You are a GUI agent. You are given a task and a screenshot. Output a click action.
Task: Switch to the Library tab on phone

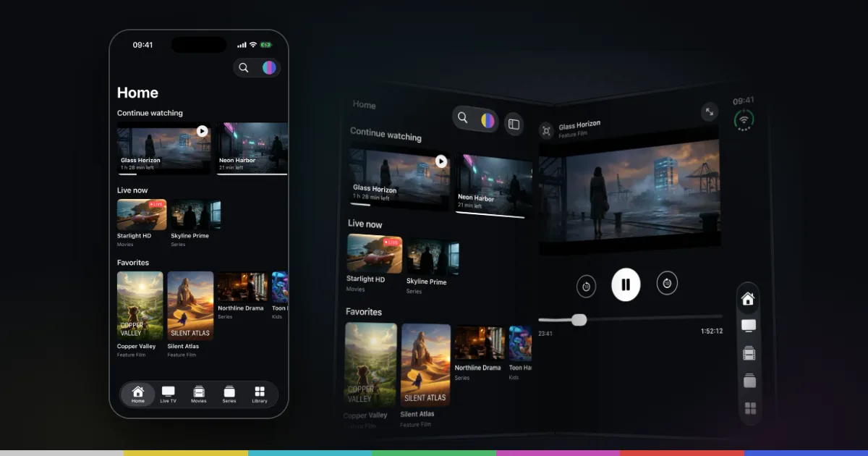pyautogui.click(x=260, y=394)
